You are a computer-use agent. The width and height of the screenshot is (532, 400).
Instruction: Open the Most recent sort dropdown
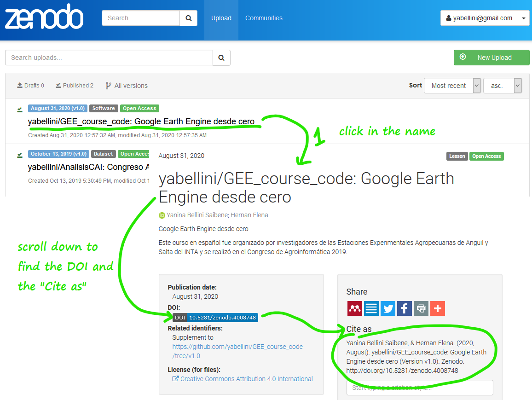(x=452, y=86)
